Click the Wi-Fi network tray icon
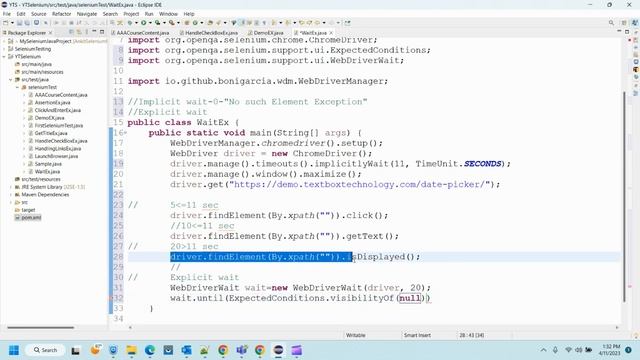Viewport: 640px width, 360px height. click(568, 350)
